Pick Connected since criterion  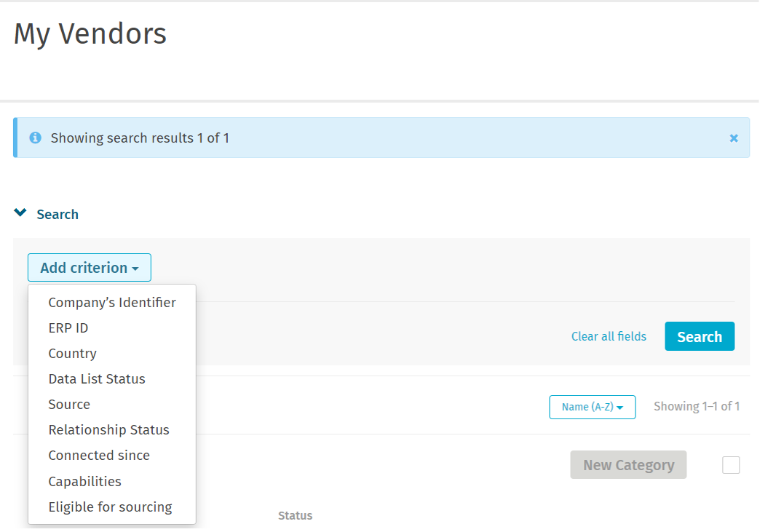click(99, 456)
